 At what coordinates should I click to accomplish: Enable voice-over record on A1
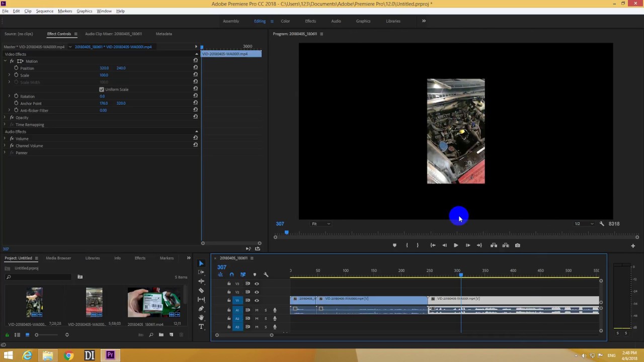275,310
